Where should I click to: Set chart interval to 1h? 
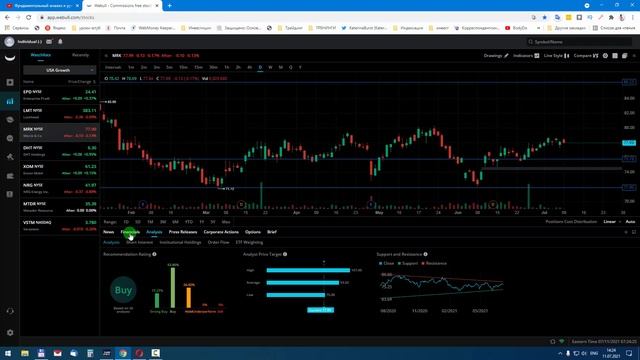227,67
